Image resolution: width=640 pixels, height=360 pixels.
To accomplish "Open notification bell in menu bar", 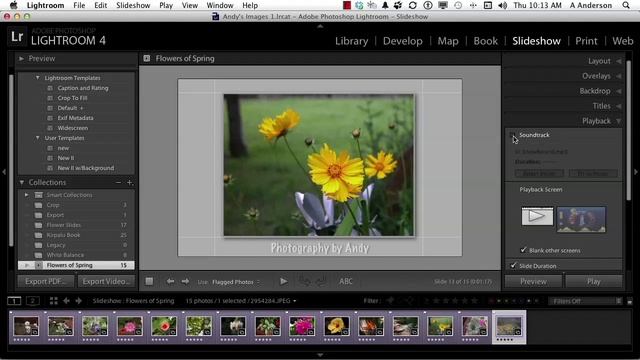I will (385, 5).
